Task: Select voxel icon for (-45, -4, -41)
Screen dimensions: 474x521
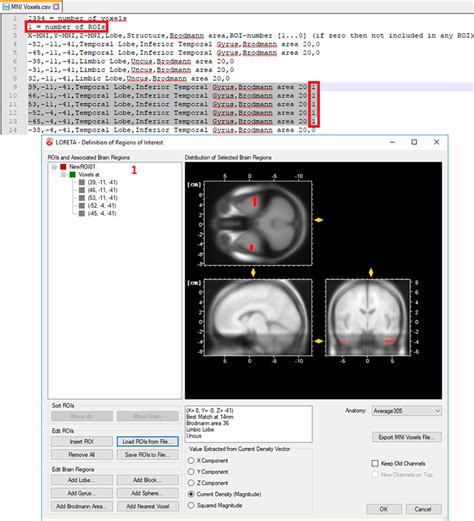Action: pos(82,214)
